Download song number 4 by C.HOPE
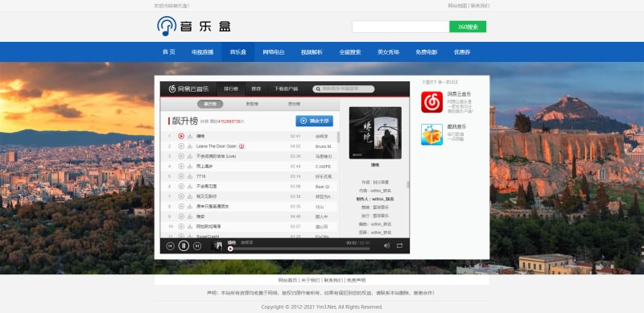The width and height of the screenshot is (644, 313). [190, 167]
